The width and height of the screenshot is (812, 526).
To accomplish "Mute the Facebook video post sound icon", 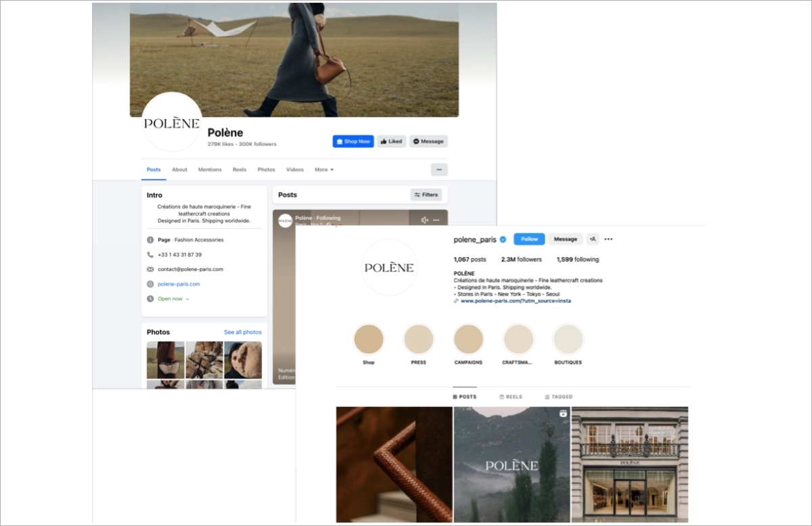I will coord(425,220).
